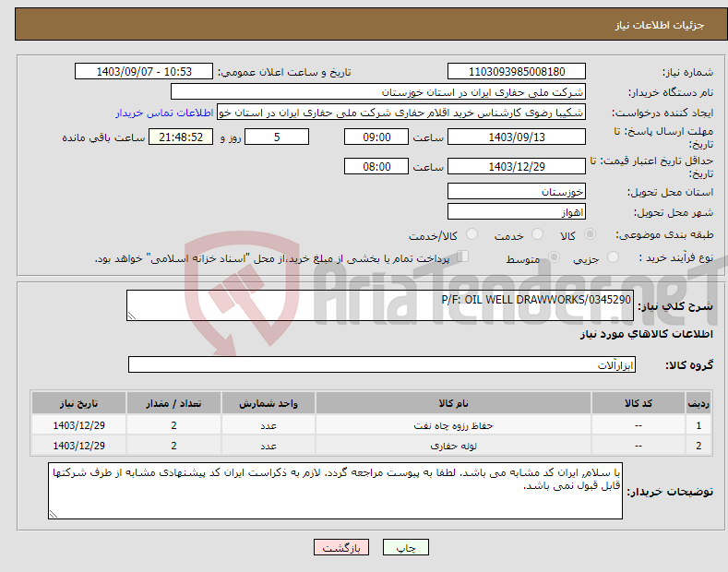
Task: Click the unit cell عدد in row 2
Action: coord(269,446)
